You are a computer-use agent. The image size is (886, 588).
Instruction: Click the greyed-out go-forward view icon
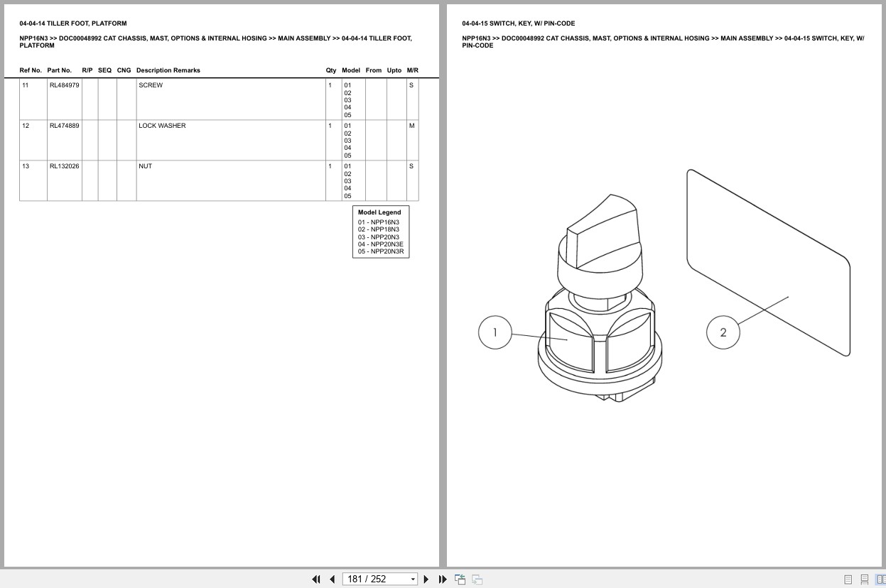pos(477,579)
